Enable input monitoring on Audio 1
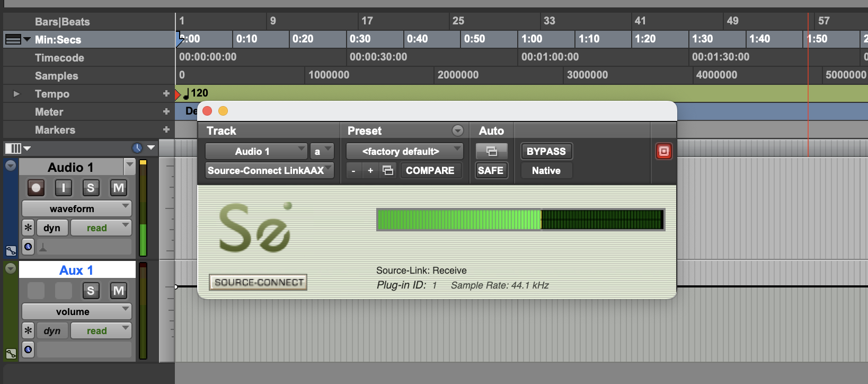Screen dimensions: 868x384 point(64,188)
